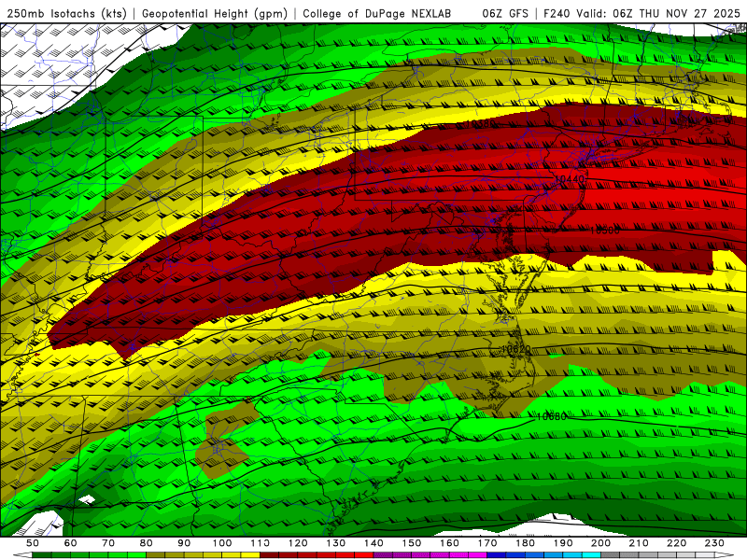Click the 'College of DuPage NEXLAB' label
This screenshot has height=560, width=747.
point(377,14)
